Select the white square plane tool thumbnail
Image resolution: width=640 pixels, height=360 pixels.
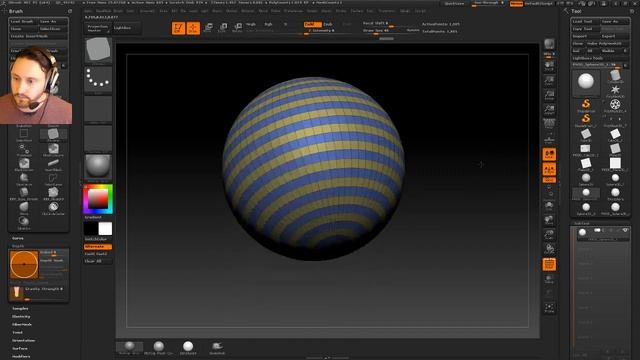click(x=615, y=164)
